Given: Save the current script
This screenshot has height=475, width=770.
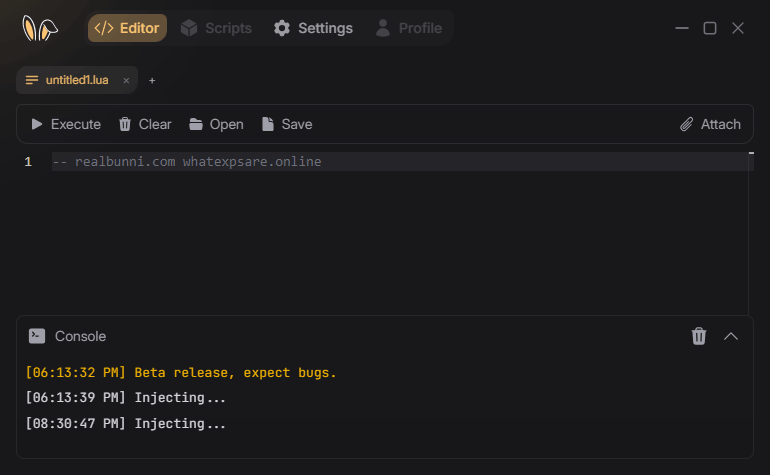Looking at the screenshot, I should coord(287,124).
